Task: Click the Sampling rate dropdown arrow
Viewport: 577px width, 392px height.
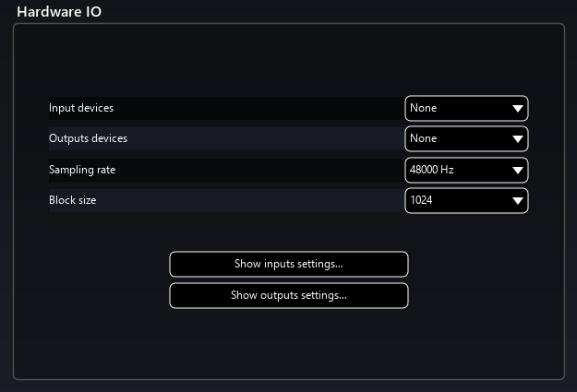Action: click(x=517, y=171)
